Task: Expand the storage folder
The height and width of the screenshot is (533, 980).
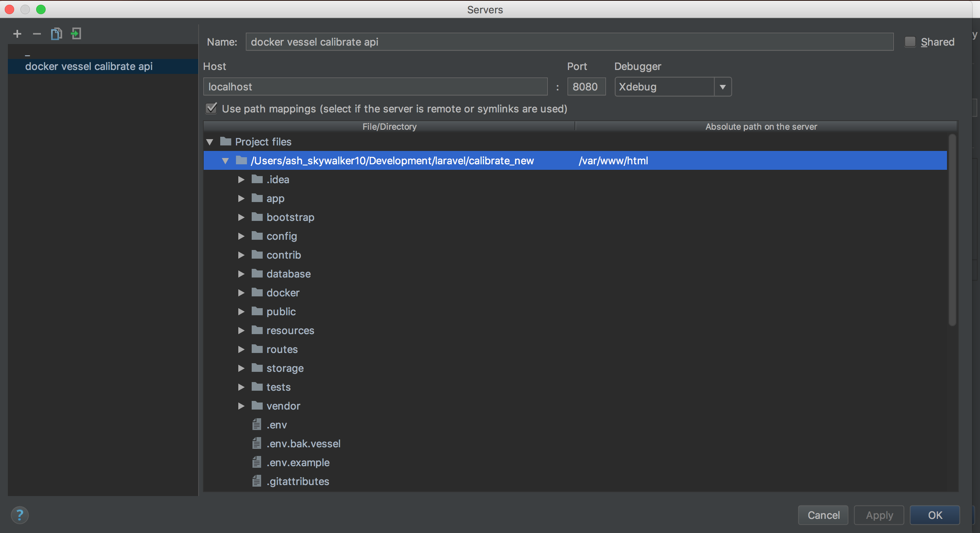Action: coord(241,368)
